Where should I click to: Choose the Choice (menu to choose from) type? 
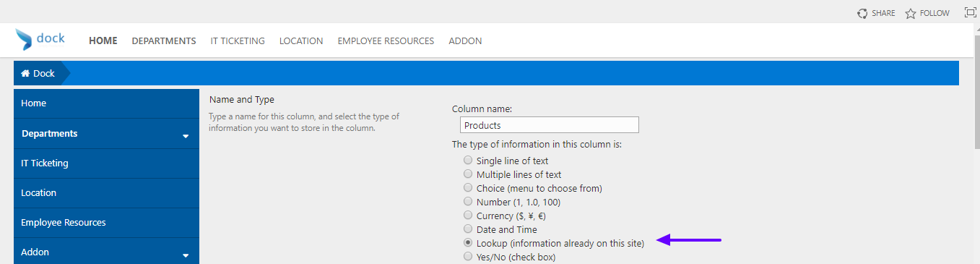point(469,188)
